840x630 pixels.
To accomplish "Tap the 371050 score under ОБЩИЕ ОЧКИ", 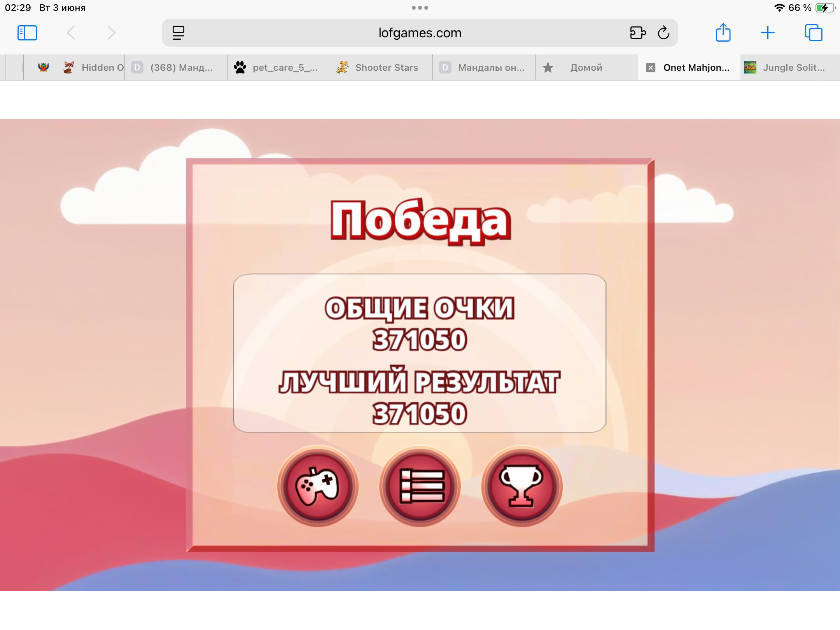I will (x=420, y=340).
